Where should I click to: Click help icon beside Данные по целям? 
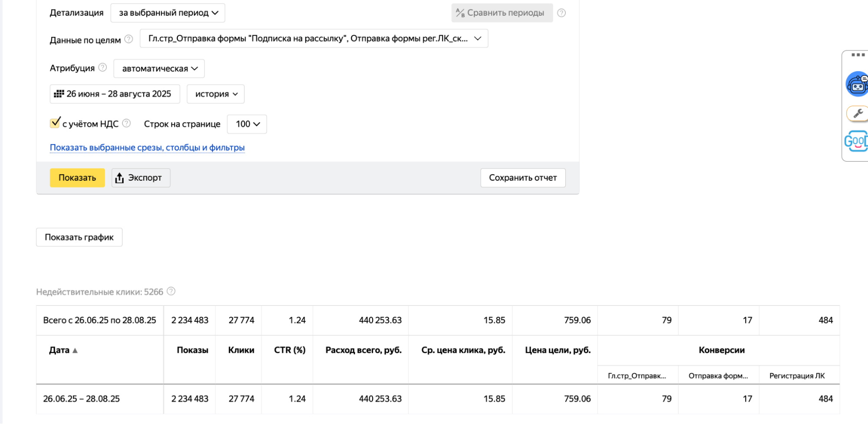129,39
